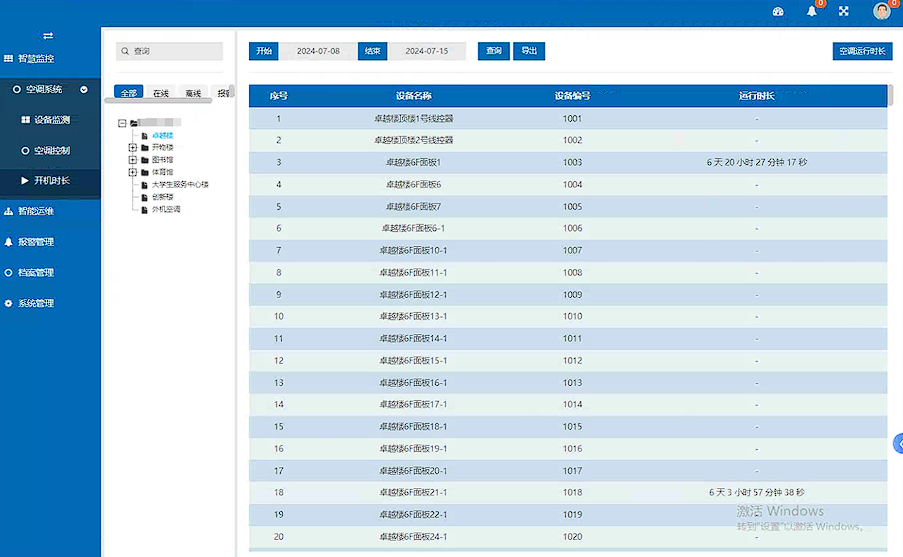Expand the 体育馆 tree folder
This screenshot has width=903, height=557.
tap(132, 172)
